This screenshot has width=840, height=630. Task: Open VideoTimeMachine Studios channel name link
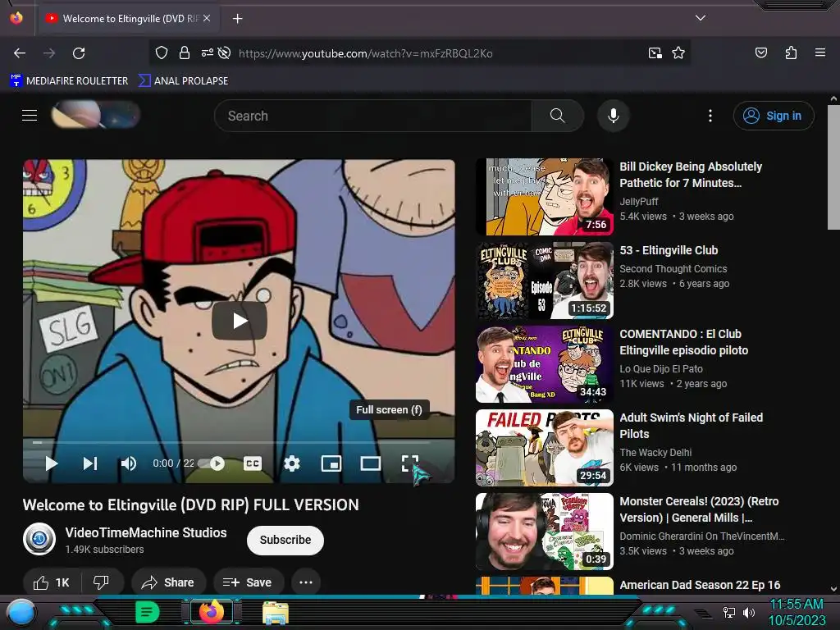(146, 532)
